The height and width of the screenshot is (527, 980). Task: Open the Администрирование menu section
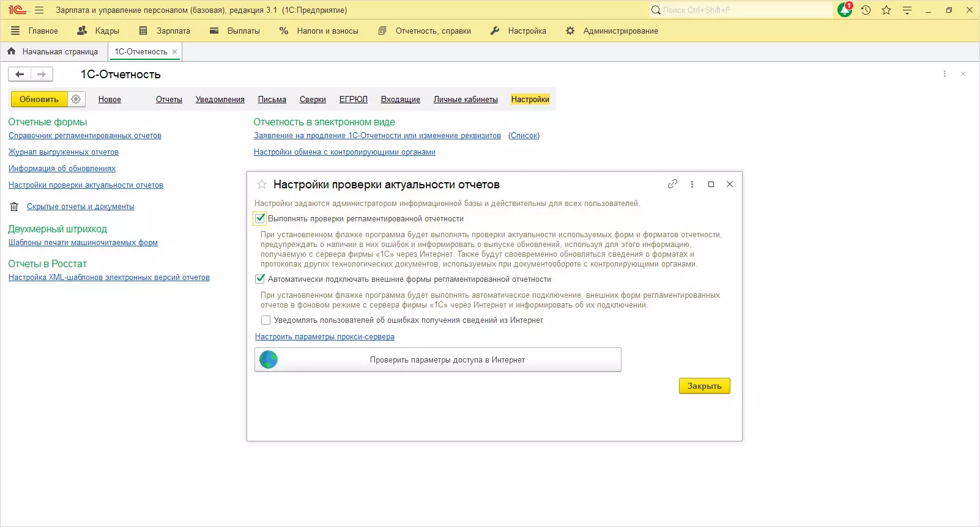[612, 31]
